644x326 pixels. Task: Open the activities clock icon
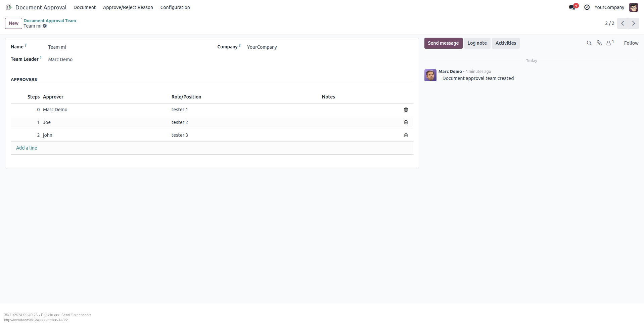click(587, 7)
